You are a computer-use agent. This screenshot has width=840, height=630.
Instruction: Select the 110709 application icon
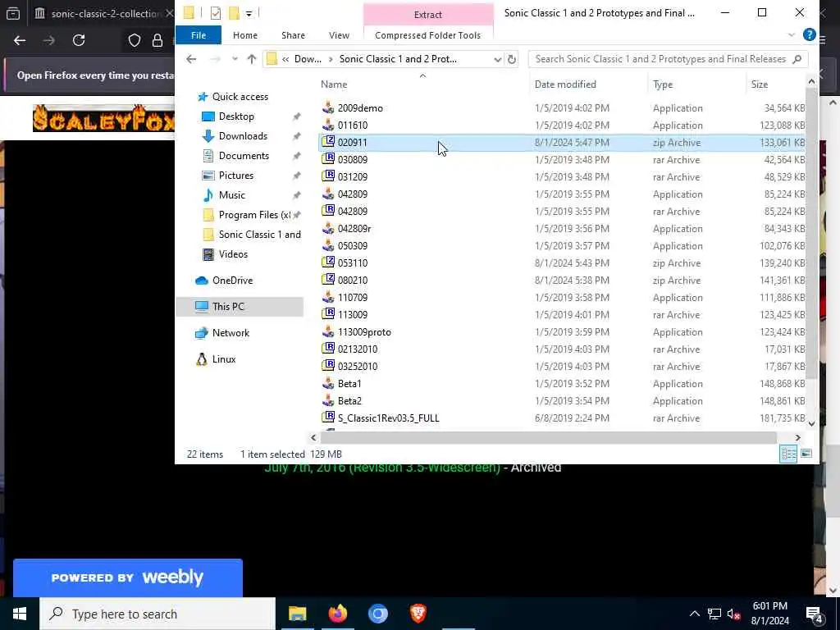(328, 297)
